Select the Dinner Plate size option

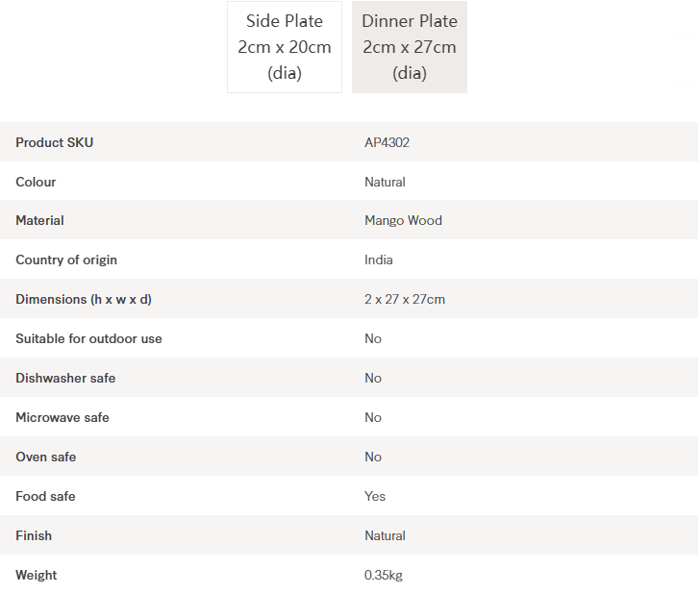pyautogui.click(x=410, y=47)
